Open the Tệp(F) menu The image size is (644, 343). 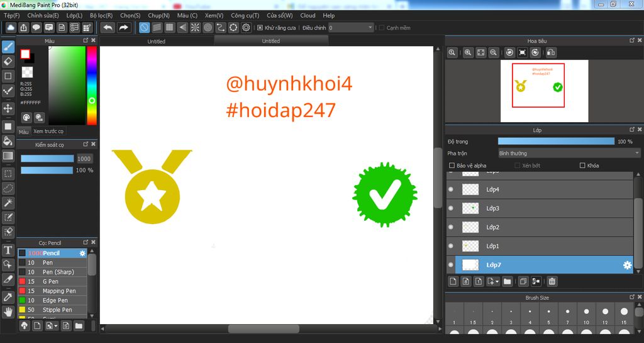12,15
